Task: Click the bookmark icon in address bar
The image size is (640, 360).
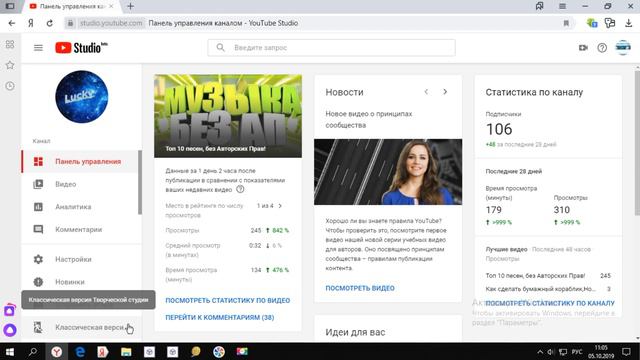Action: pyautogui.click(x=566, y=23)
